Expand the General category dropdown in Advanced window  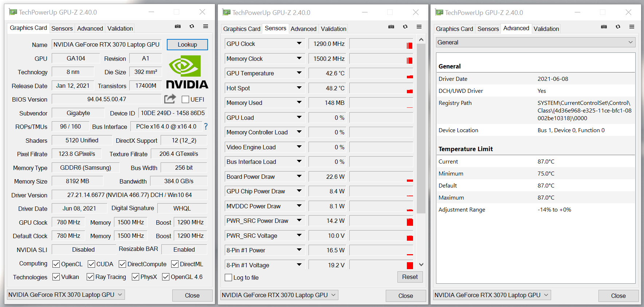click(536, 42)
